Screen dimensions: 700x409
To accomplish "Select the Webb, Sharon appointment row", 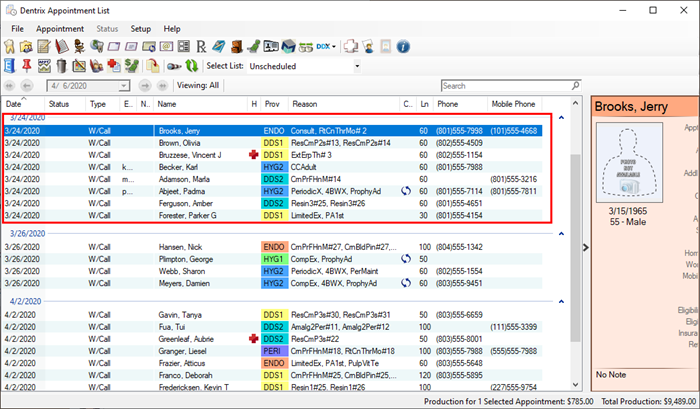I will click(x=272, y=271).
